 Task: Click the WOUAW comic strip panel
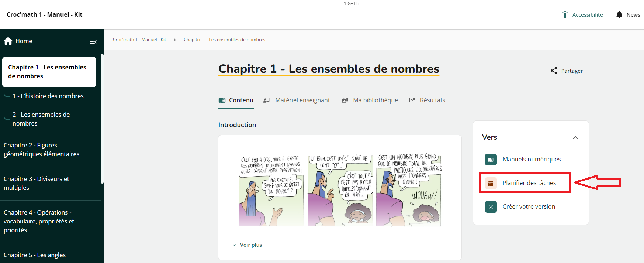coord(409,190)
